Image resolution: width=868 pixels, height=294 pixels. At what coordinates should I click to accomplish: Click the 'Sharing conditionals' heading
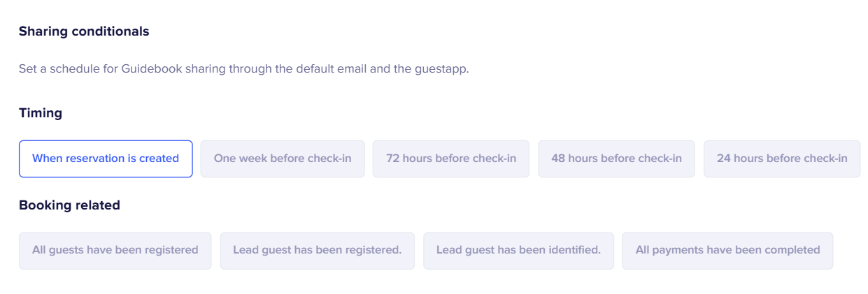coord(84,31)
